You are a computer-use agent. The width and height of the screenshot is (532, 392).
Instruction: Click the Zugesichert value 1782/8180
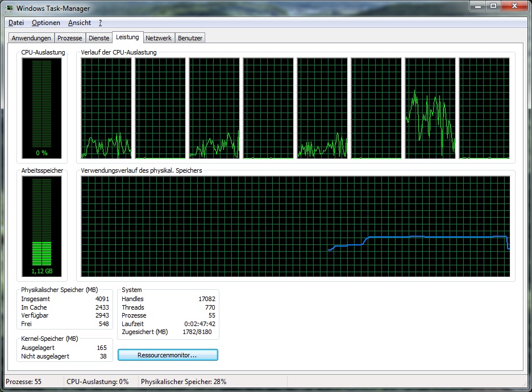pos(197,332)
